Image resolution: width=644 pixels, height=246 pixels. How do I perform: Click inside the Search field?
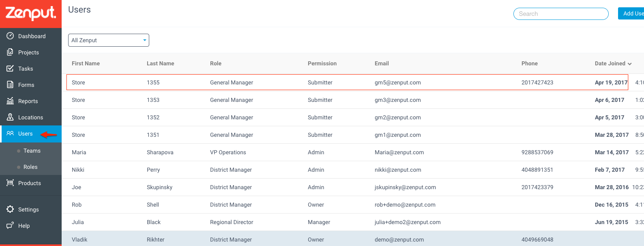561,14
